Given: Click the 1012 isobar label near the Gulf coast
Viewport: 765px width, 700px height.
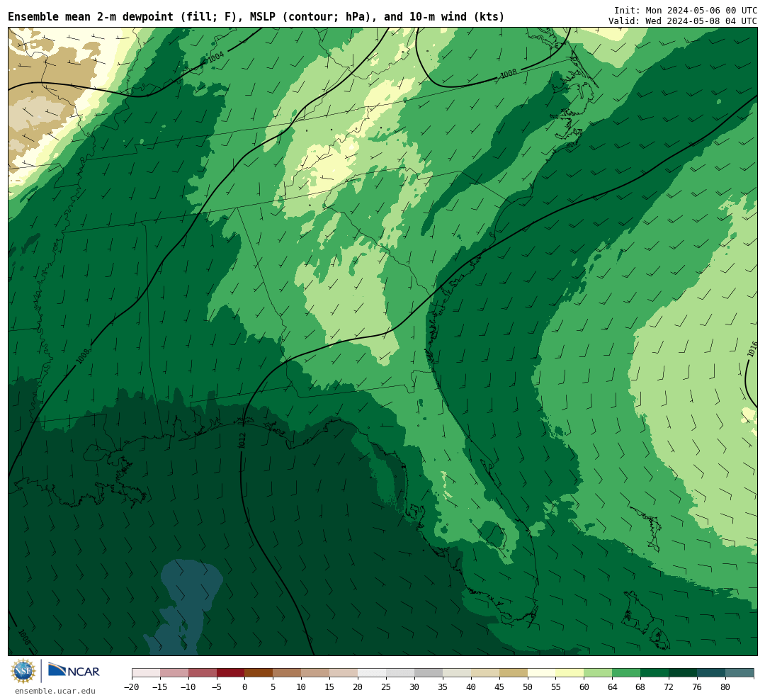Looking at the screenshot, I should click(x=242, y=441).
